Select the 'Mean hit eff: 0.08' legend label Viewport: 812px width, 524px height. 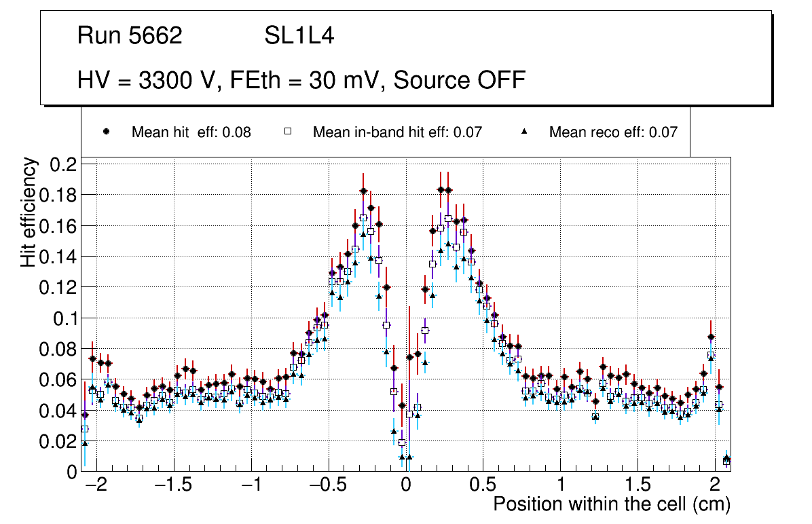coord(191,132)
